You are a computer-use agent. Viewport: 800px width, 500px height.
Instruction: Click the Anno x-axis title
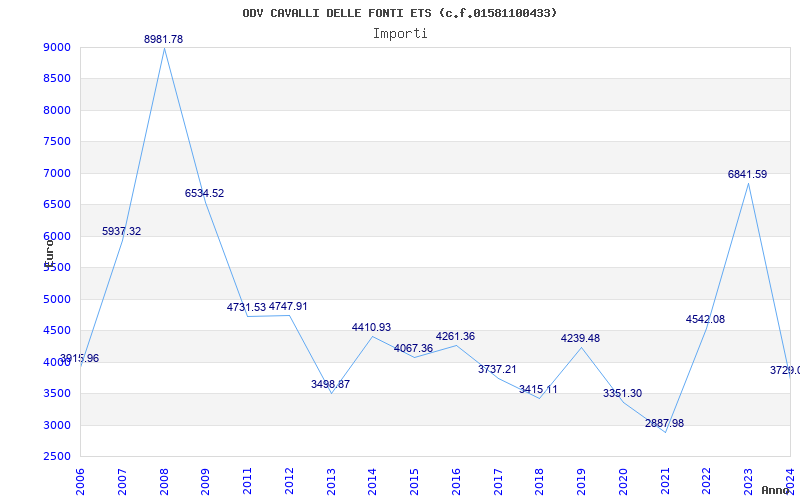click(x=775, y=490)
